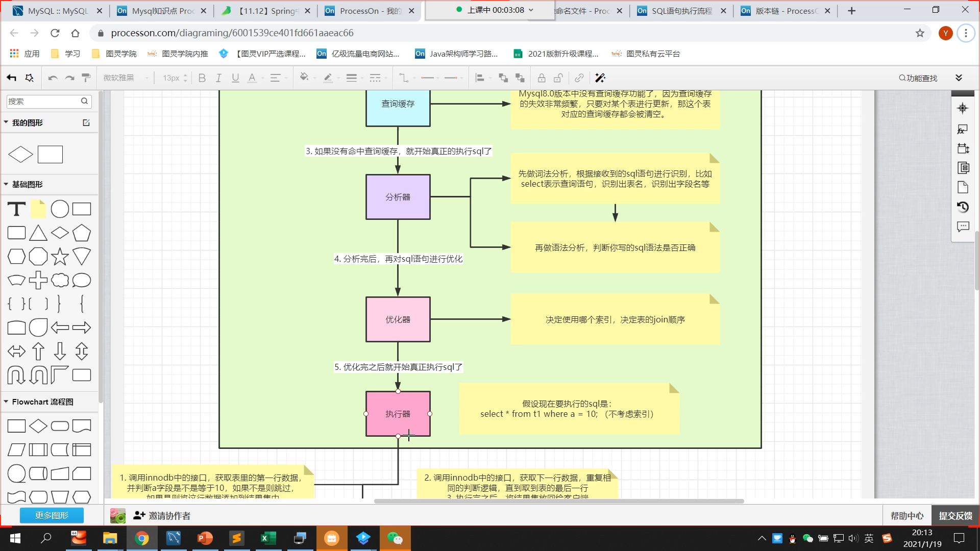Click the beautify magic wand icon

[x=600, y=78]
